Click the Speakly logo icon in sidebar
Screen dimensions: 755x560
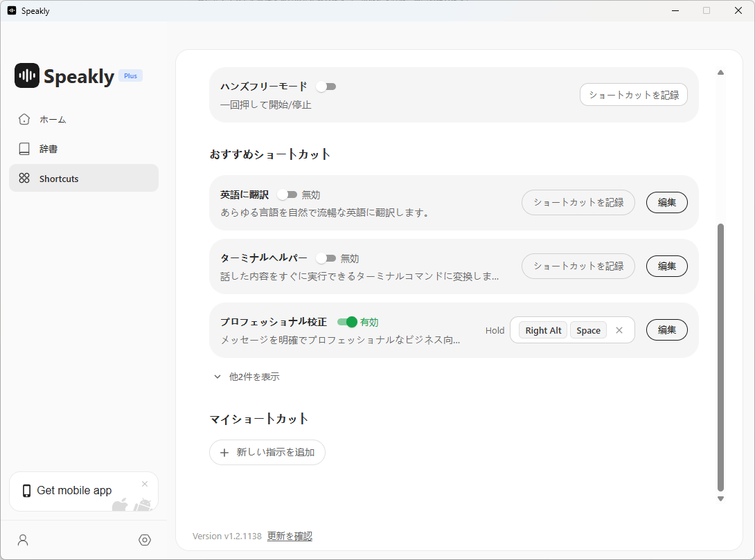(27, 75)
